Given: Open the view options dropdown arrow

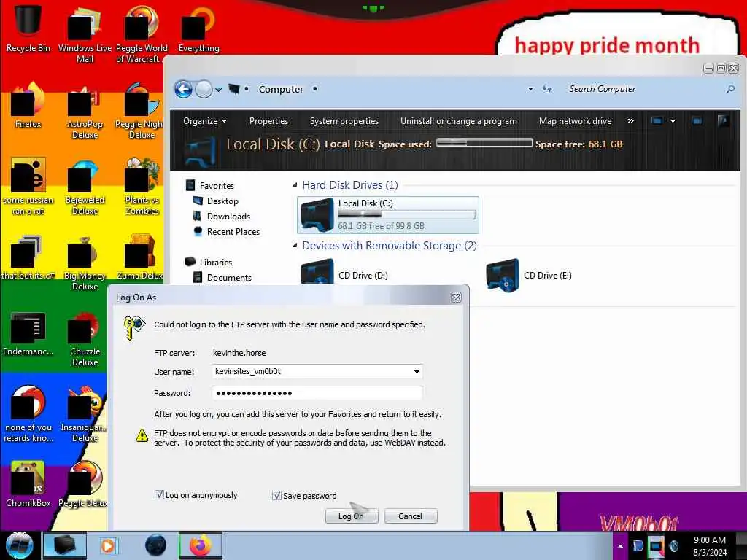Looking at the screenshot, I should click(x=673, y=121).
